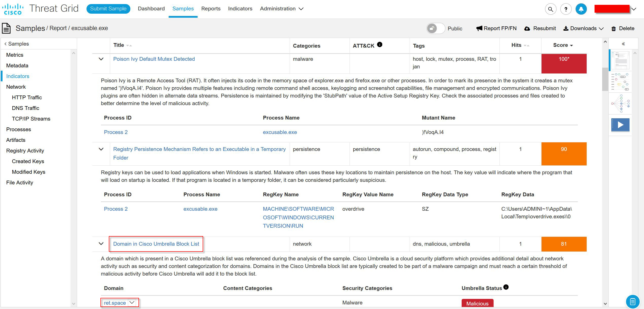Click the Submit Sample button
This screenshot has width=644, height=309.
(108, 9)
